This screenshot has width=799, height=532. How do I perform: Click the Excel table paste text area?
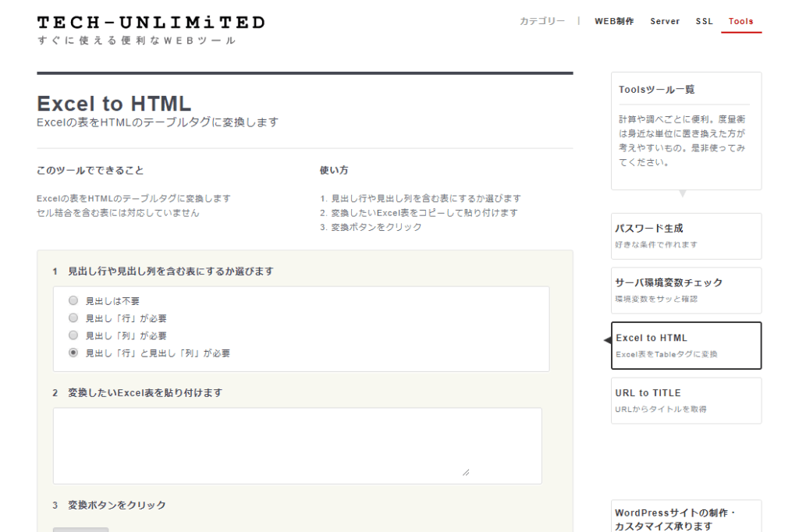click(297, 446)
